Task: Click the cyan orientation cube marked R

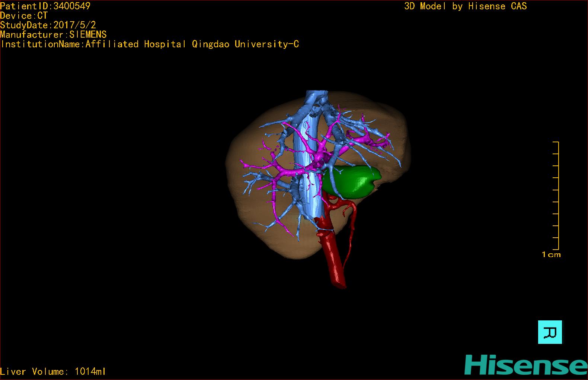Action: click(550, 332)
